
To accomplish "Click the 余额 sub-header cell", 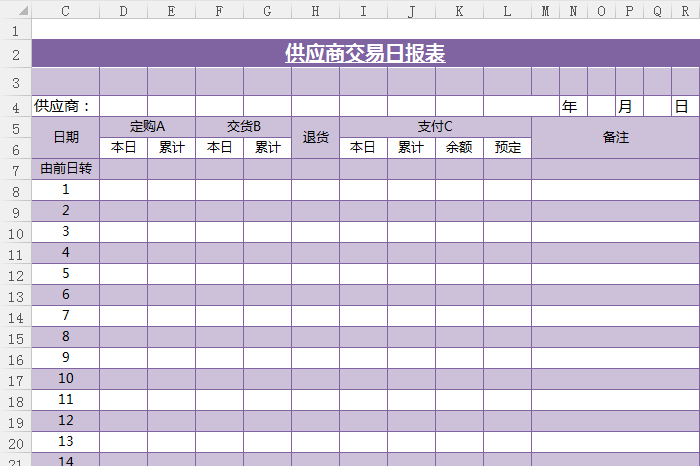I will pos(459,148).
